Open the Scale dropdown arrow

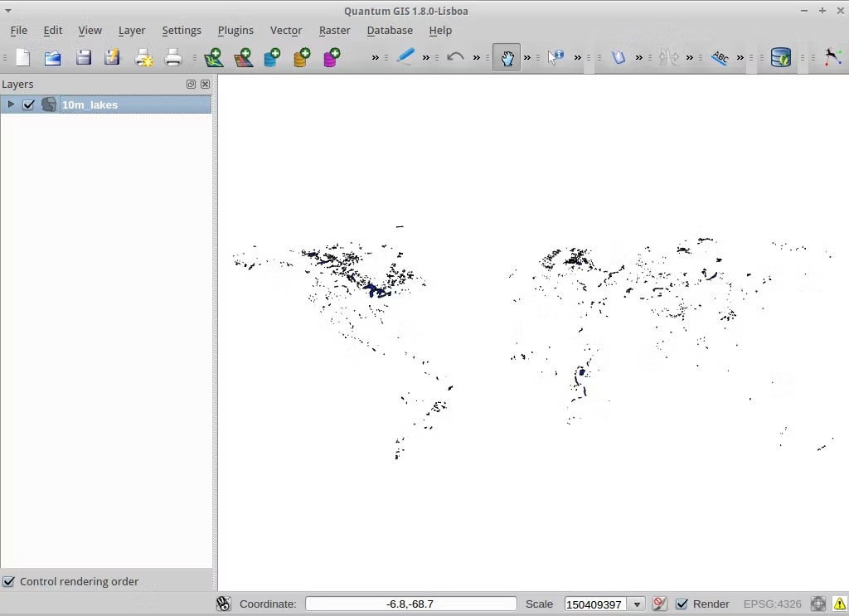click(x=637, y=604)
